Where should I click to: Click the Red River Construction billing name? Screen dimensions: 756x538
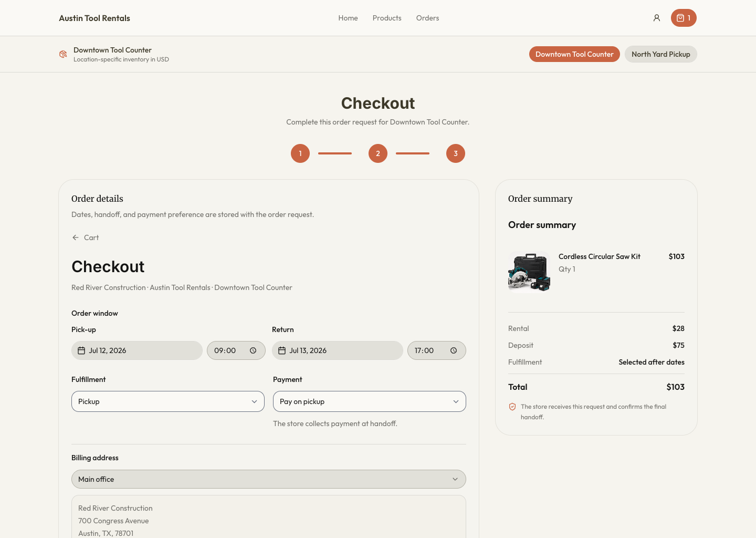coord(115,508)
